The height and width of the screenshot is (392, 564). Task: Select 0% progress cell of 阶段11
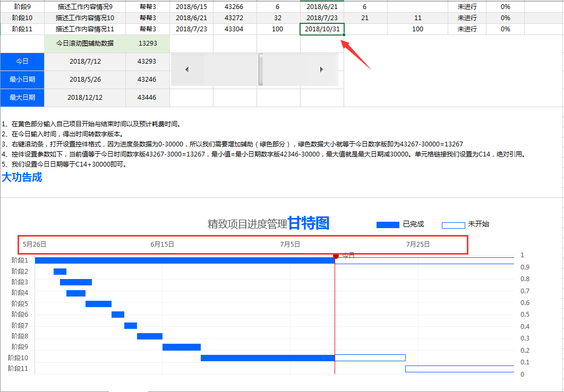506,29
